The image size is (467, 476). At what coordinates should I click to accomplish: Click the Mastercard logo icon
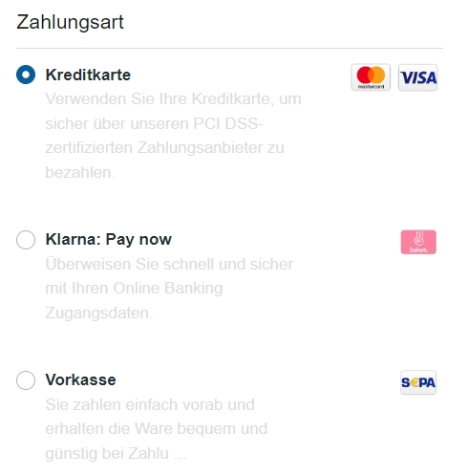371,77
